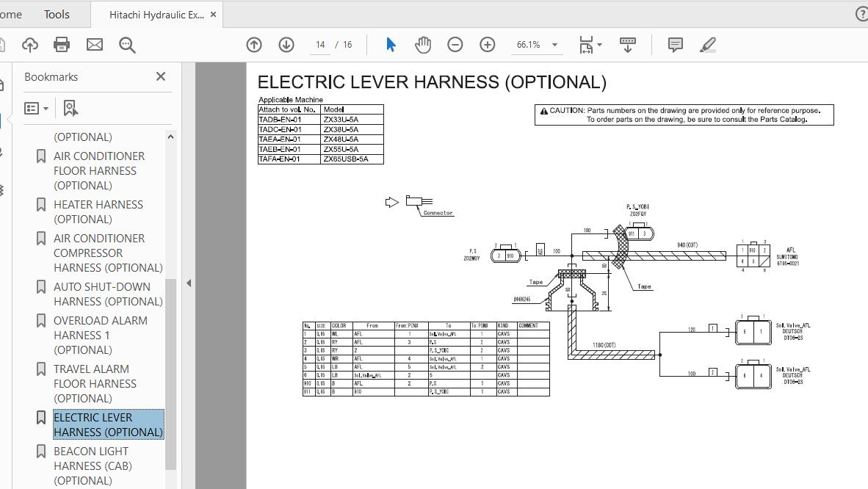Open the help icon at top right

coord(862,15)
